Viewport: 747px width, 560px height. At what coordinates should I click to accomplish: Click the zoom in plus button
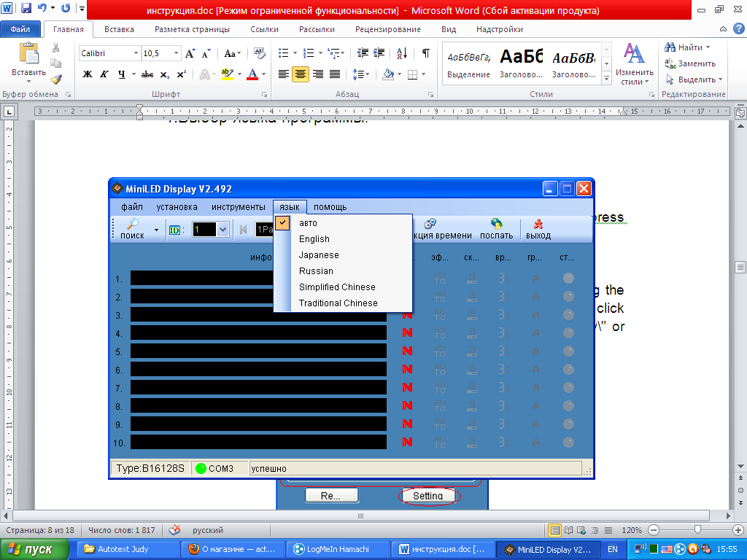pos(738,530)
